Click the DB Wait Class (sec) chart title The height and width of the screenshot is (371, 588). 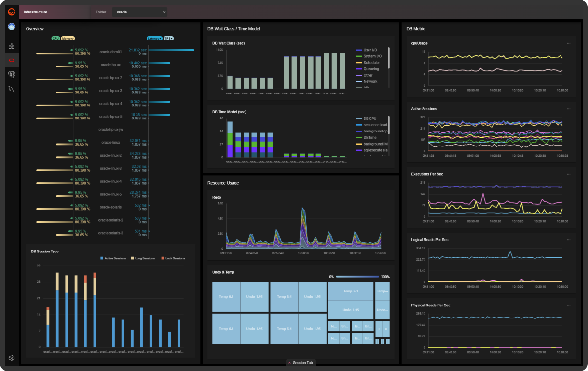(229, 43)
